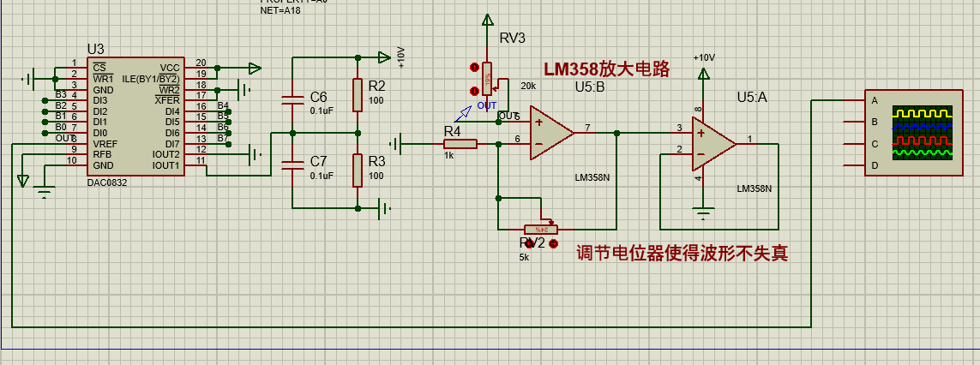Viewport: 980px width, 365px height.
Task: Click the 'RFB' pin name on DAC0832
Action: [x=102, y=154]
